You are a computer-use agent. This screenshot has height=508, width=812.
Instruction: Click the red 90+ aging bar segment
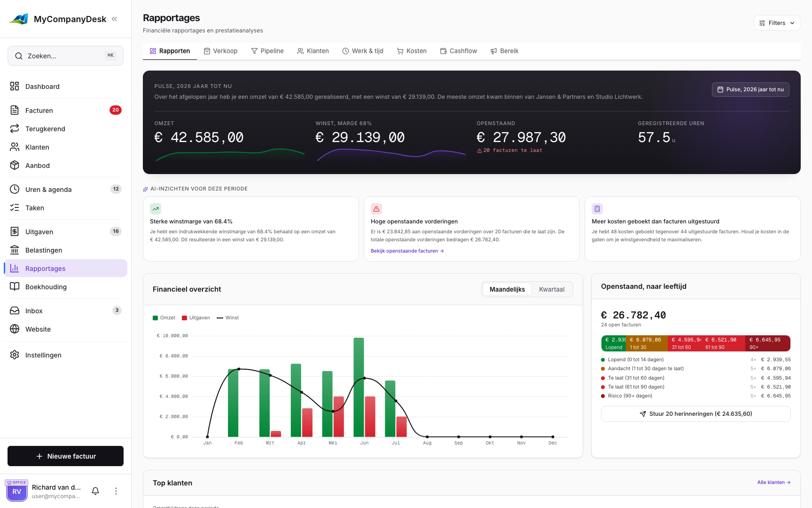pos(768,343)
